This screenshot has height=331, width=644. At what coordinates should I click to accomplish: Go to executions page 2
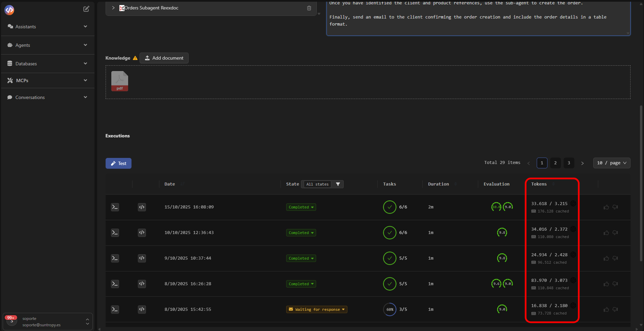pos(555,163)
